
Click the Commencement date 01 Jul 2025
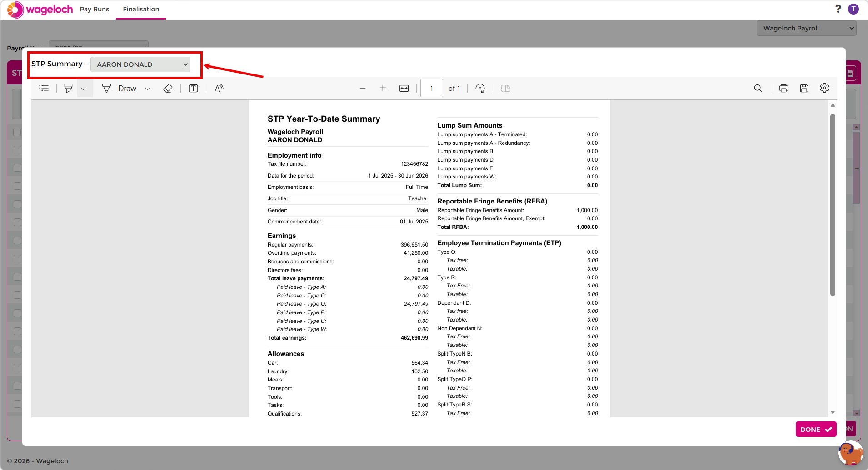click(x=414, y=222)
